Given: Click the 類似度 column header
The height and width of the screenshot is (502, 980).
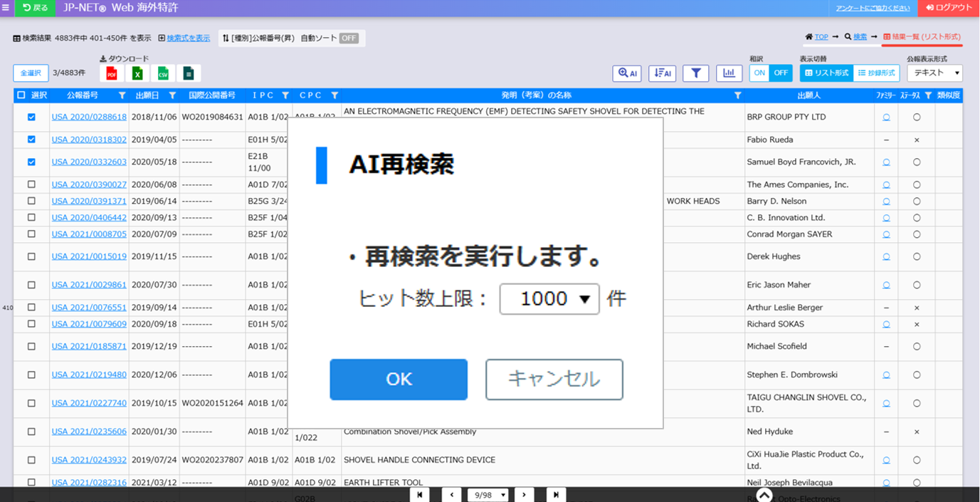Looking at the screenshot, I should tap(949, 95).
